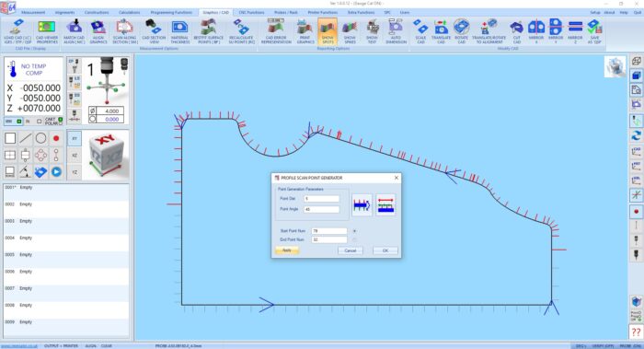Open the CAD Section View

(x=154, y=31)
